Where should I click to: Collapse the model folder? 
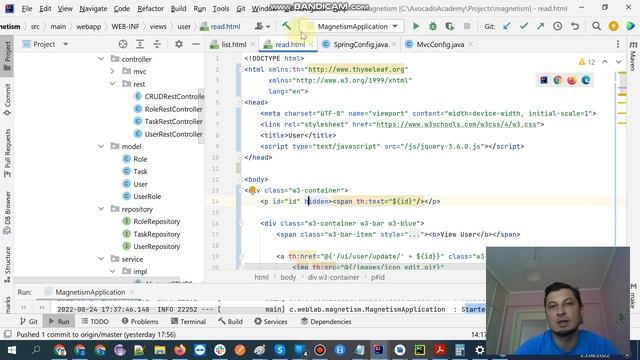pyautogui.click(x=101, y=146)
